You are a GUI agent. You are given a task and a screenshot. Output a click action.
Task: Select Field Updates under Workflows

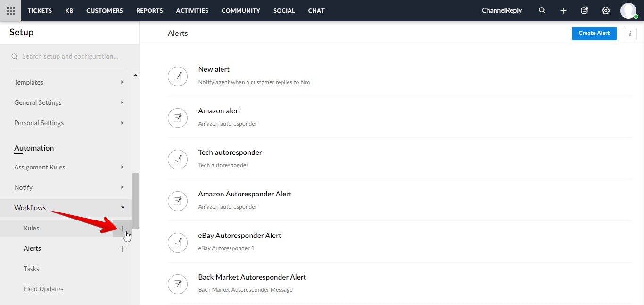tap(43, 289)
